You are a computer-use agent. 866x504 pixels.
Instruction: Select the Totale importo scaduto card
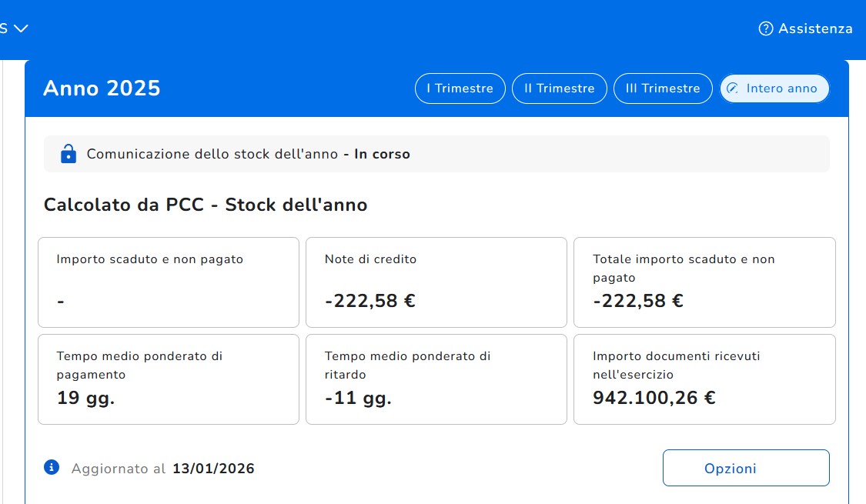[704, 282]
